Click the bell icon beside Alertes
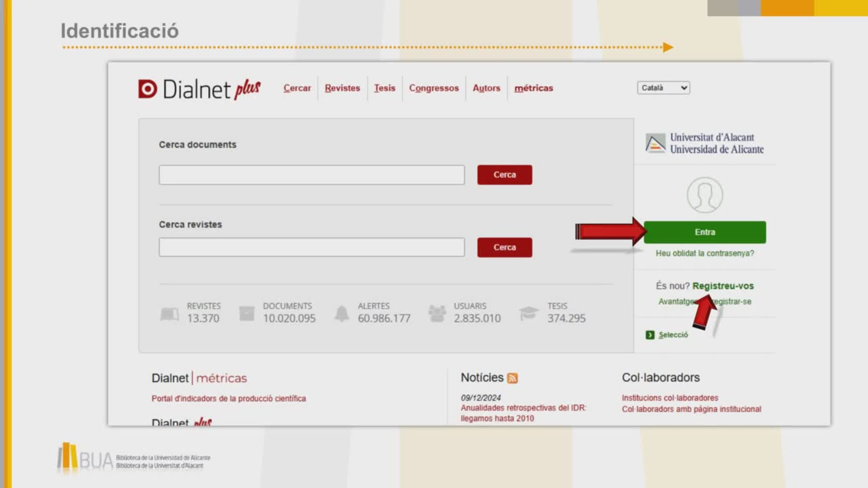Image resolution: width=868 pixels, height=488 pixels. point(342,313)
